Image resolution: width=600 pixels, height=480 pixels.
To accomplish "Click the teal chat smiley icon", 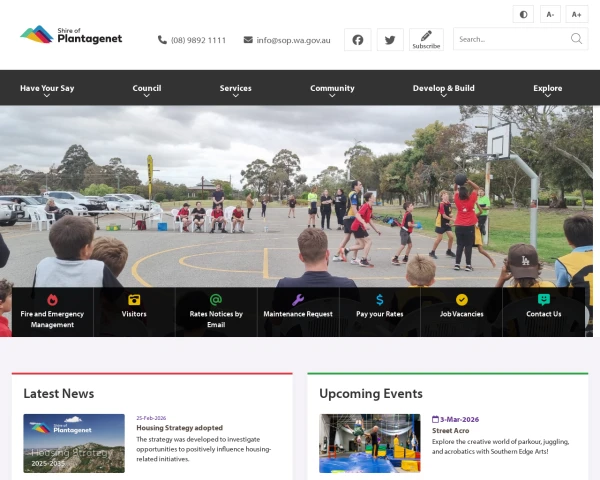I will [x=544, y=300].
